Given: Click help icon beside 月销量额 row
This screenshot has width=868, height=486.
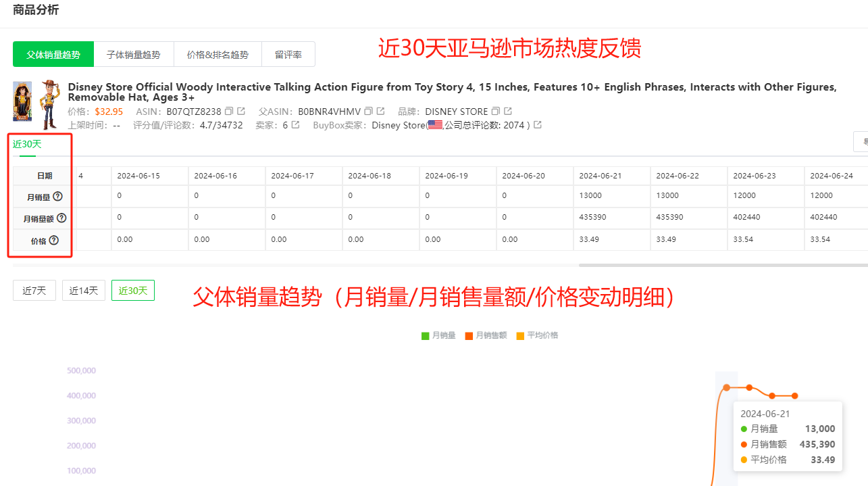Looking at the screenshot, I should tap(61, 218).
